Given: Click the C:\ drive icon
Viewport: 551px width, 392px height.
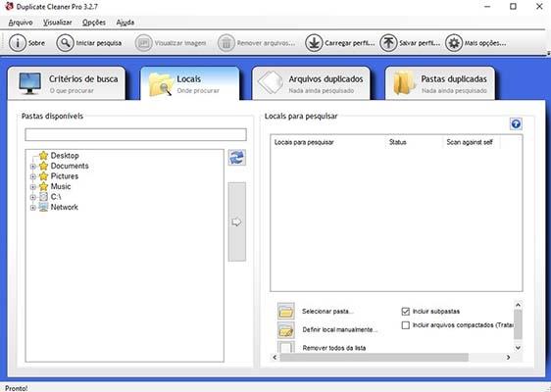Looking at the screenshot, I should pyautogui.click(x=43, y=197).
